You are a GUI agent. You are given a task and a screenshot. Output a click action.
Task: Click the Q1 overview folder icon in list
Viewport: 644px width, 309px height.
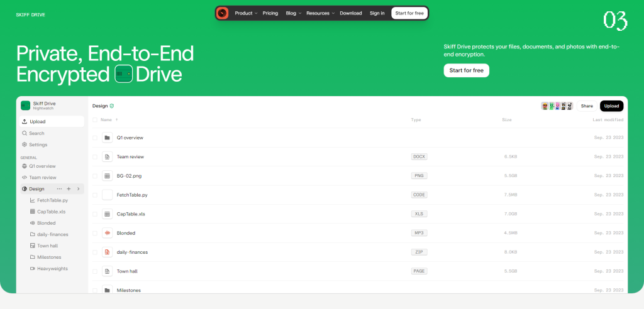[107, 138]
